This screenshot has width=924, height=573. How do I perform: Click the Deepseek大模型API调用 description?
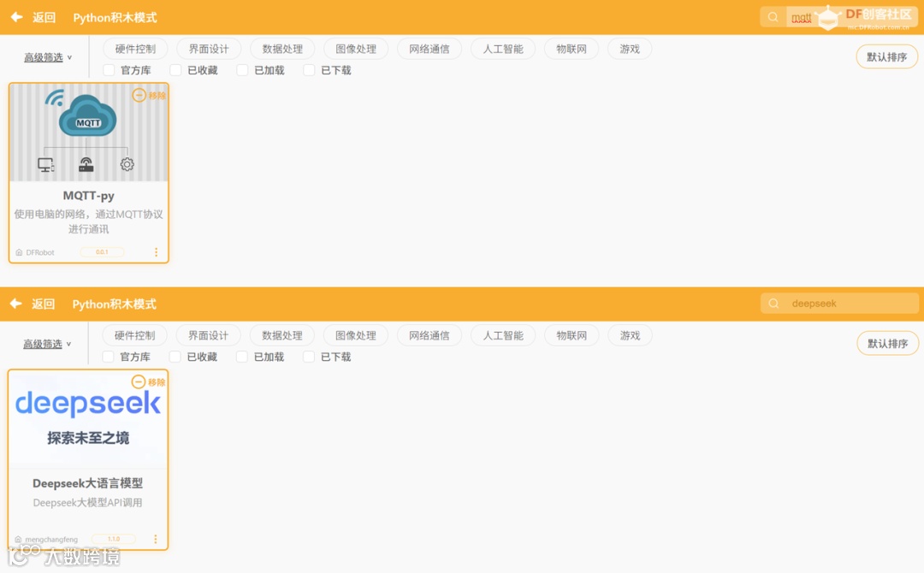pyautogui.click(x=88, y=502)
